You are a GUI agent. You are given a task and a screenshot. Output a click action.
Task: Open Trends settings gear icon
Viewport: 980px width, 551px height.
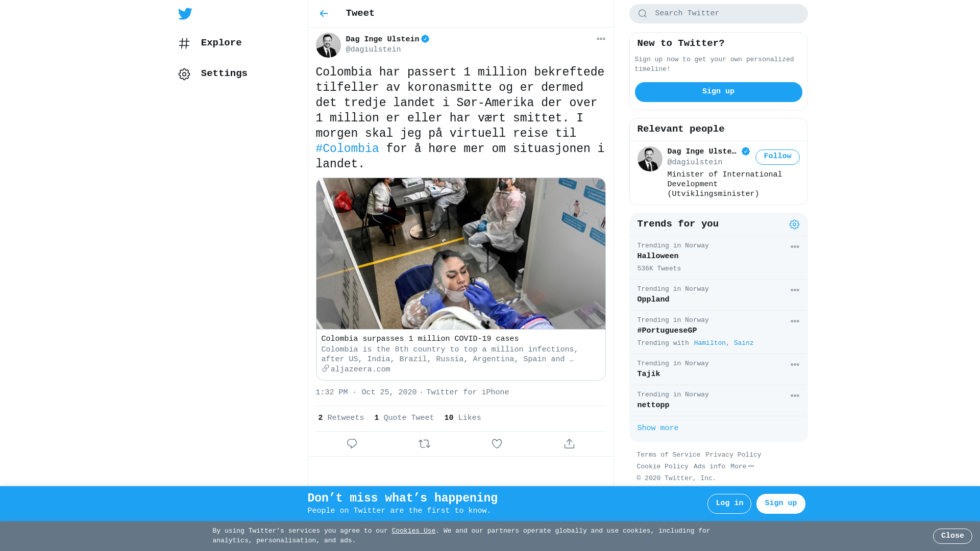[x=794, y=224]
